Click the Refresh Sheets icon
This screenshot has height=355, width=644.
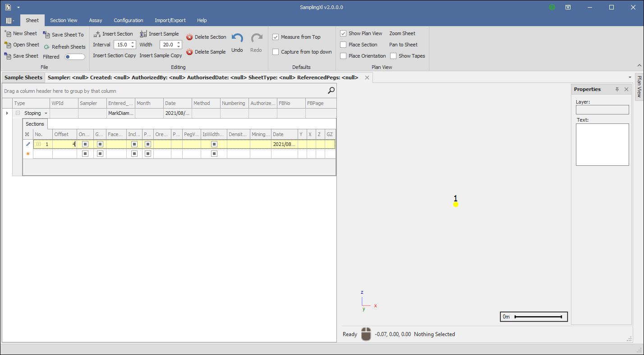pyautogui.click(x=47, y=47)
